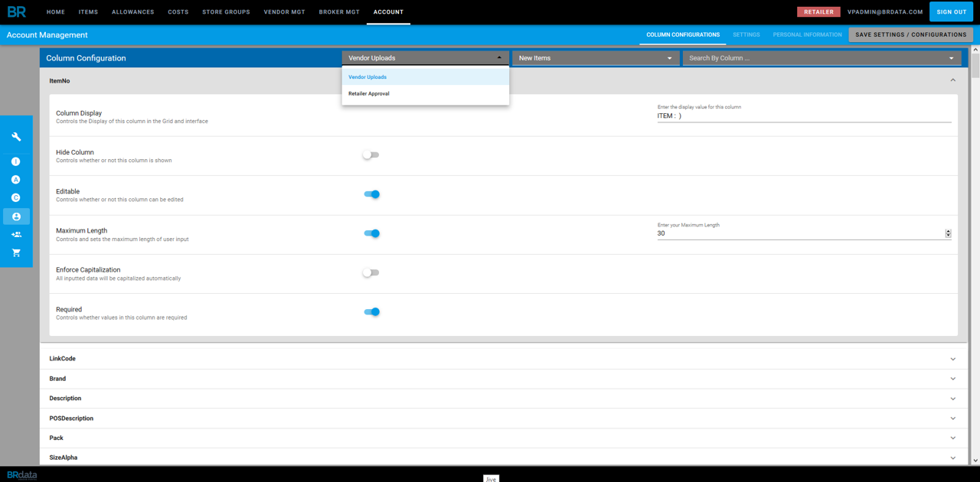Click the BRdata footer logo
980x482 pixels.
[x=21, y=474]
